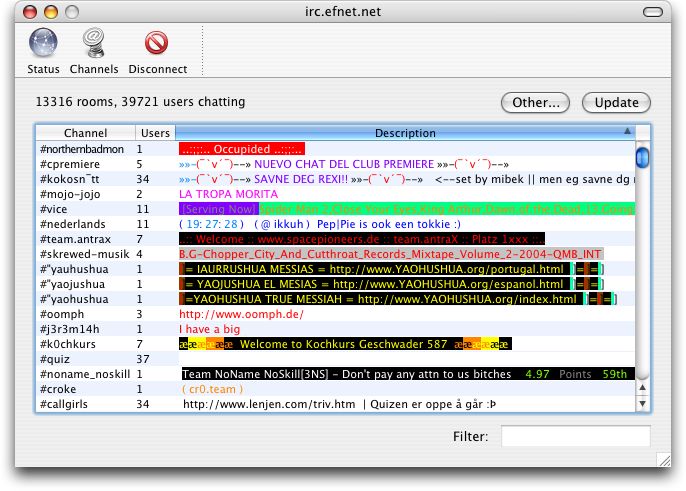This screenshot has width=686, height=491.
Task: Select the #croke channel row
Action: pos(336,389)
